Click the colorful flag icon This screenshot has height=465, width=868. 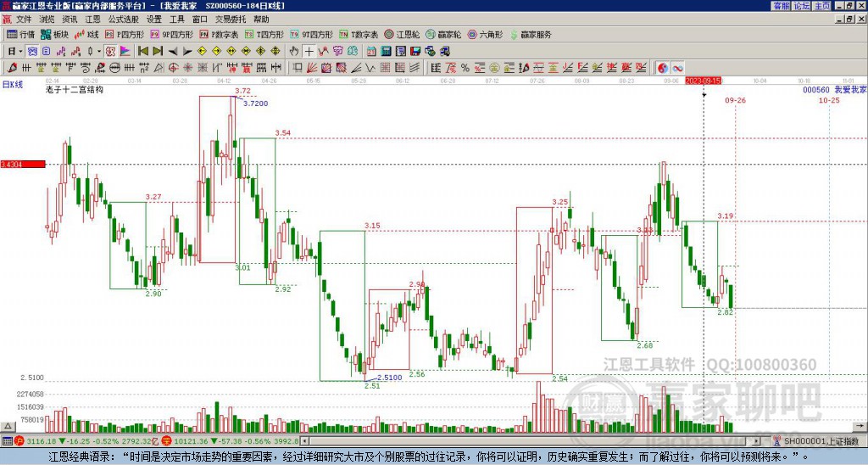tap(125, 52)
